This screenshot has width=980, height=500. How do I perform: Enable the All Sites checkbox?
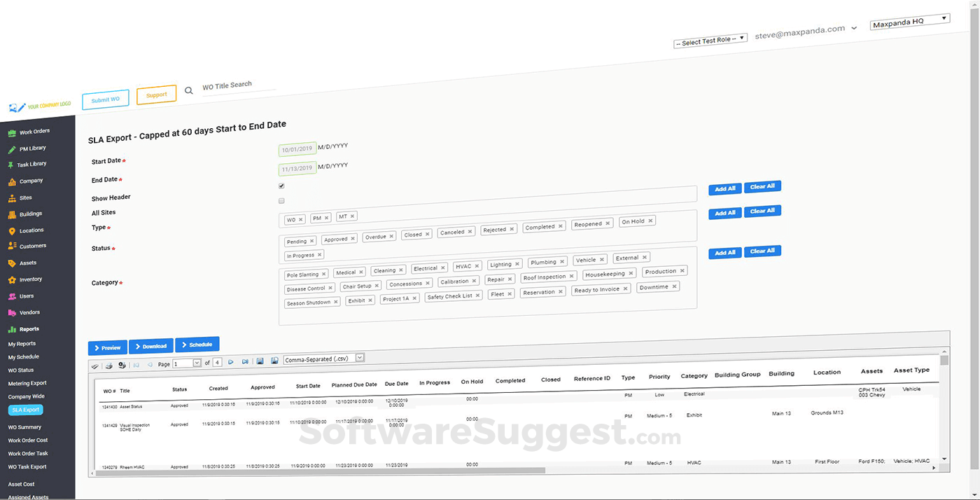[281, 200]
